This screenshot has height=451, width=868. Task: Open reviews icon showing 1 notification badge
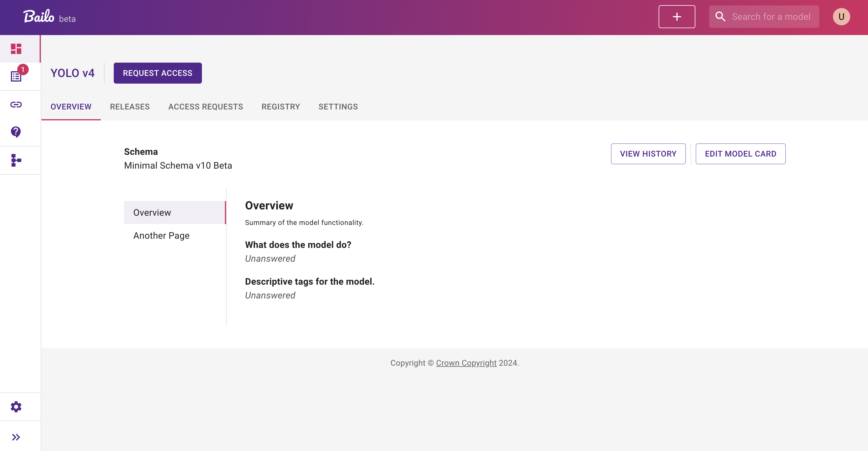pyautogui.click(x=16, y=76)
